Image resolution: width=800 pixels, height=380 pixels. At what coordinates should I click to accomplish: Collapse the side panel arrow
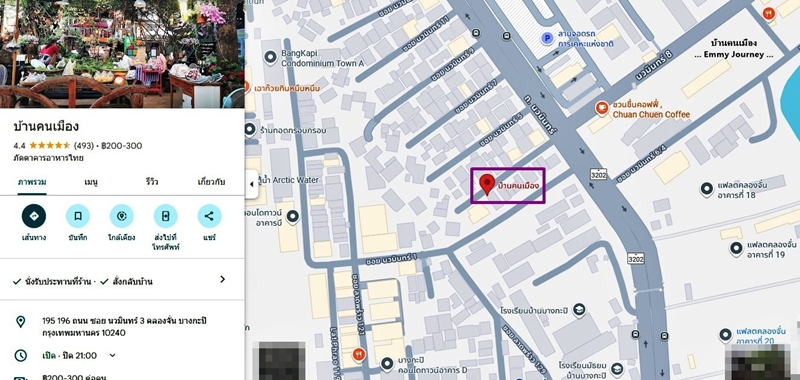(251, 184)
